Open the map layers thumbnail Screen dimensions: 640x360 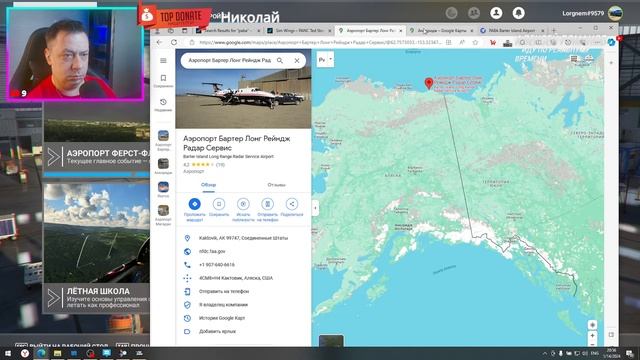tap(331, 341)
